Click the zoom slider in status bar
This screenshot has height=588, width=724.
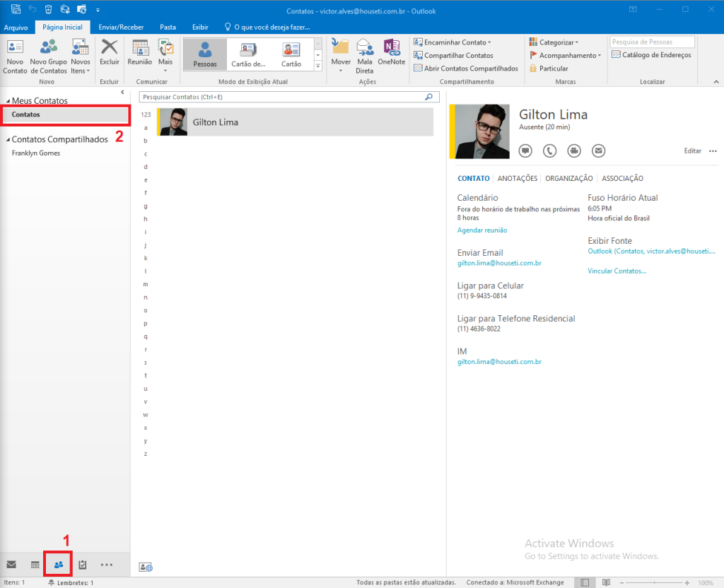click(x=654, y=583)
